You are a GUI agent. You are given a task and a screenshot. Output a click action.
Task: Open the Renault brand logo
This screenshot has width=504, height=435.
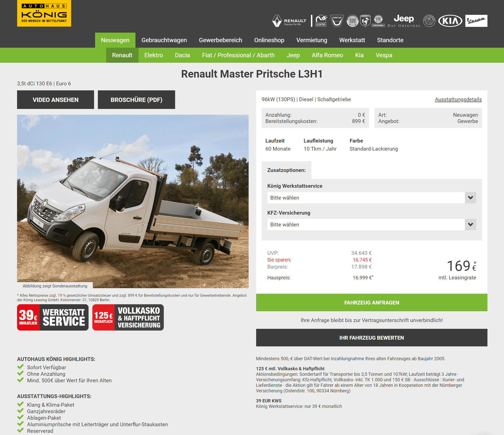[289, 21]
